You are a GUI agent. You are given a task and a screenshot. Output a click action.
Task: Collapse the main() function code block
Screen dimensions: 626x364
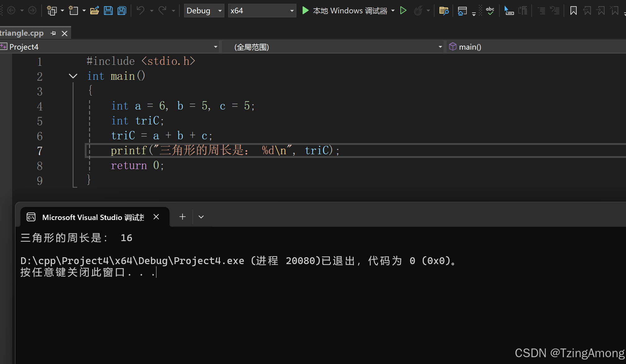tap(73, 76)
